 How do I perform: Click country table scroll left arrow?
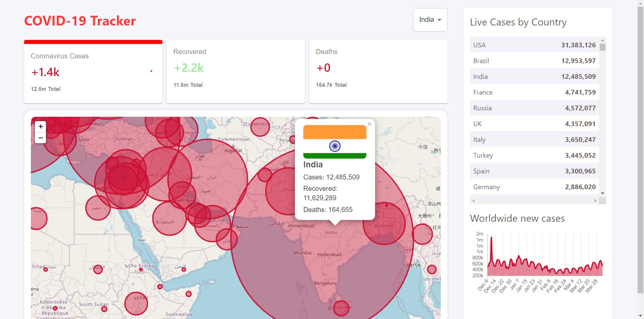473,201
